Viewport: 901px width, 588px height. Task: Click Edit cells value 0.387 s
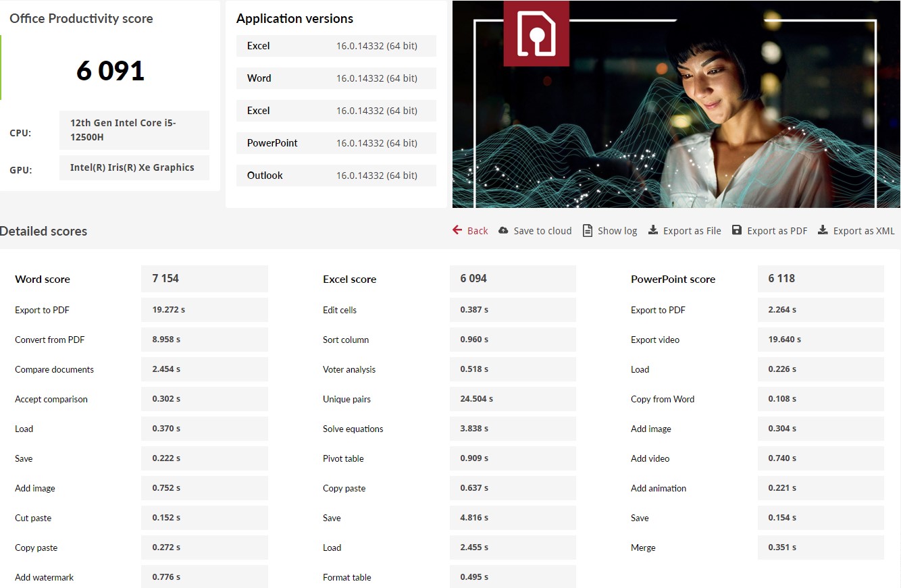tap(513, 310)
